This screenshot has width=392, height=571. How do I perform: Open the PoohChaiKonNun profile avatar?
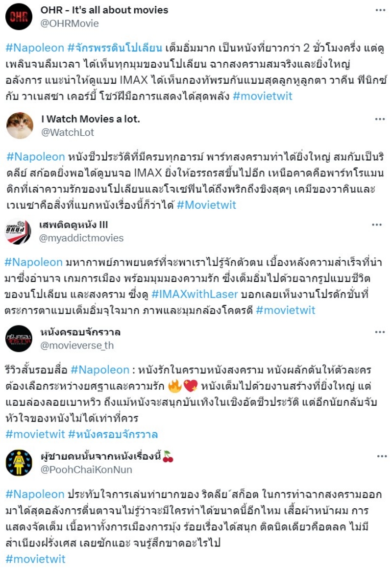[19, 463]
